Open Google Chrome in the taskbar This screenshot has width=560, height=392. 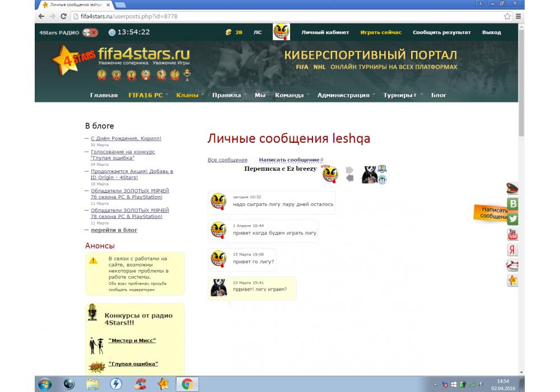coord(187,384)
